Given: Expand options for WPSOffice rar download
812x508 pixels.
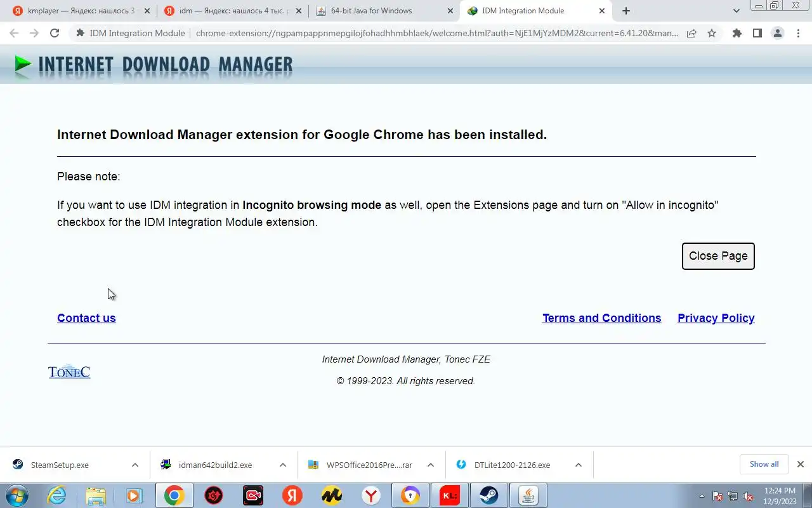Looking at the screenshot, I should coord(431,465).
